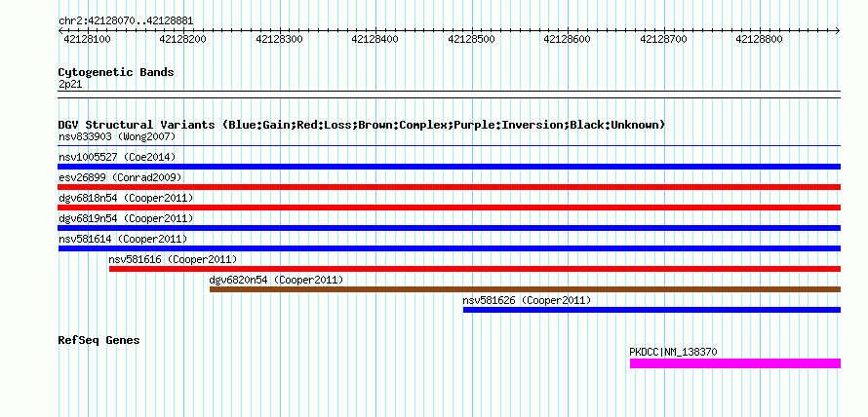
Task: Click the Cytogenetic Bands track heading
Action: 116,72
